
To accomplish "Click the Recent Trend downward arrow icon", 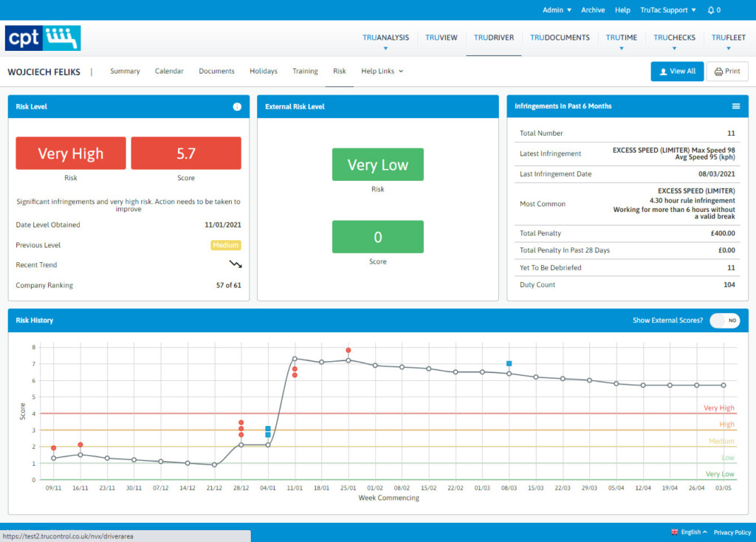I will tap(236, 264).
